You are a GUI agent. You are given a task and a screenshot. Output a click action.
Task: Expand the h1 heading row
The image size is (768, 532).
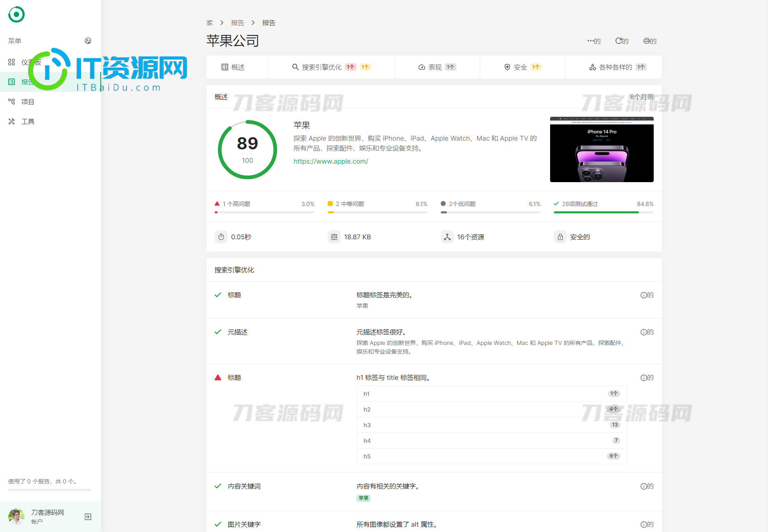(x=492, y=394)
